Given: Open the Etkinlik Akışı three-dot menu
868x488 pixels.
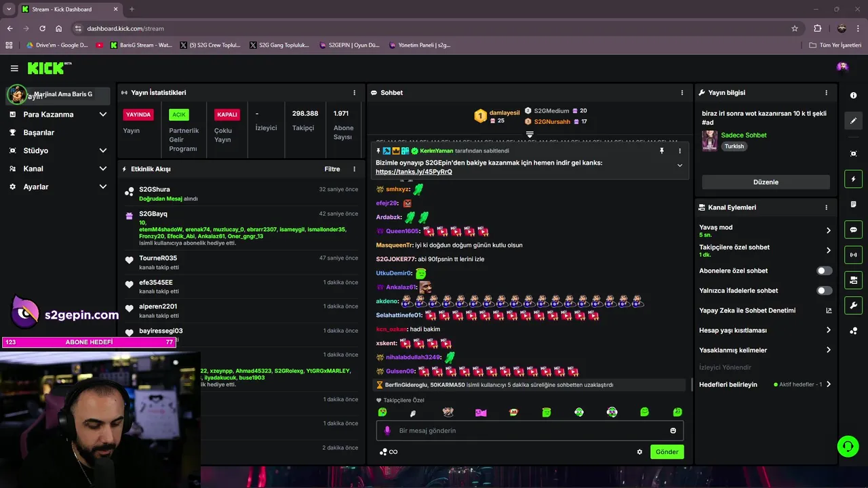Looking at the screenshot, I should coord(354,169).
